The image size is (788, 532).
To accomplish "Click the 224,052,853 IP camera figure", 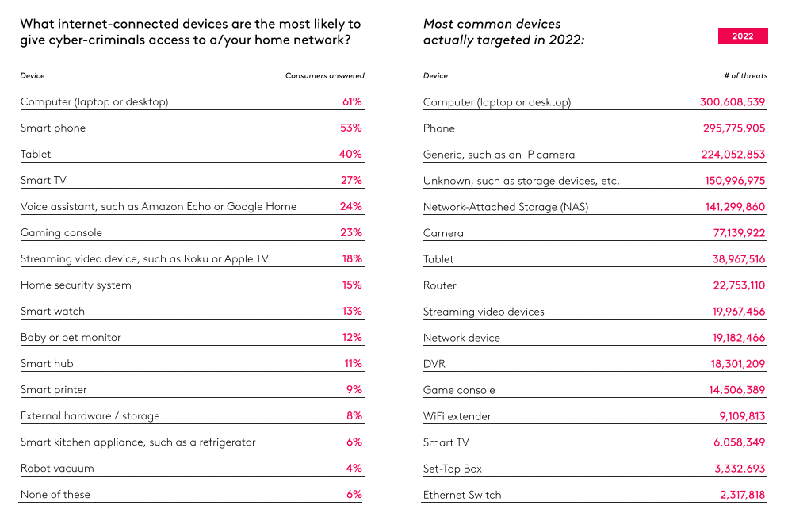I will [733, 155].
